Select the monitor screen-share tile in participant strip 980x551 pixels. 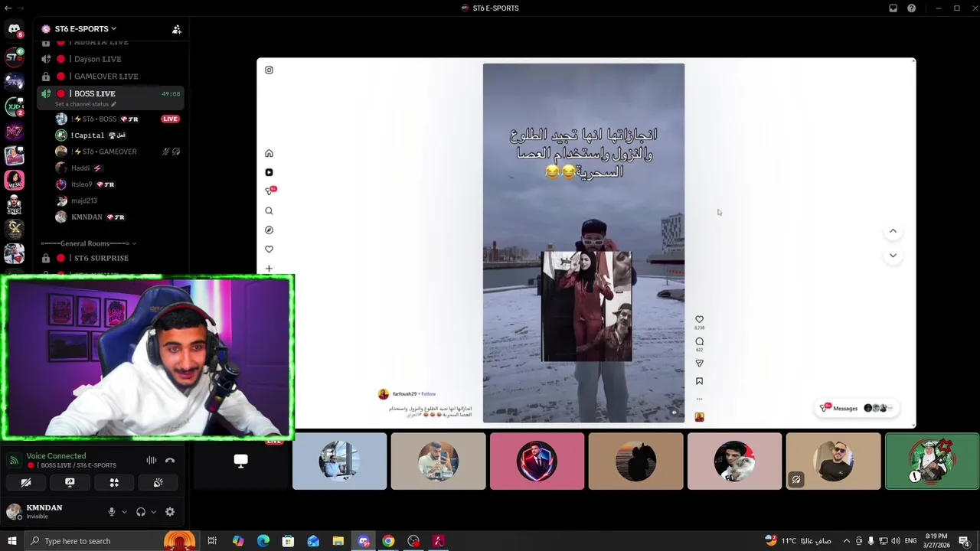click(x=240, y=461)
